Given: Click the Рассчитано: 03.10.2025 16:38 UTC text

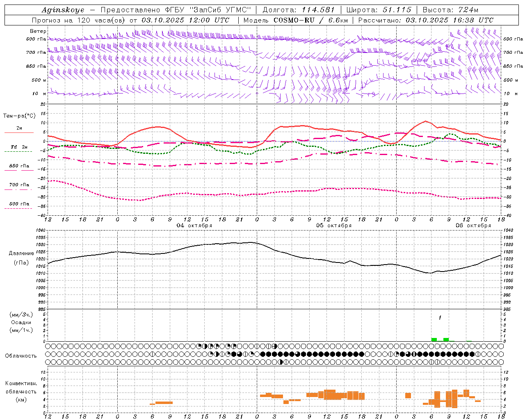Looking at the screenshot, I should [x=426, y=20].
